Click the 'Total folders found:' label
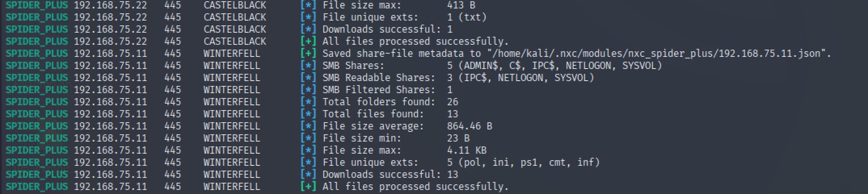 point(379,102)
